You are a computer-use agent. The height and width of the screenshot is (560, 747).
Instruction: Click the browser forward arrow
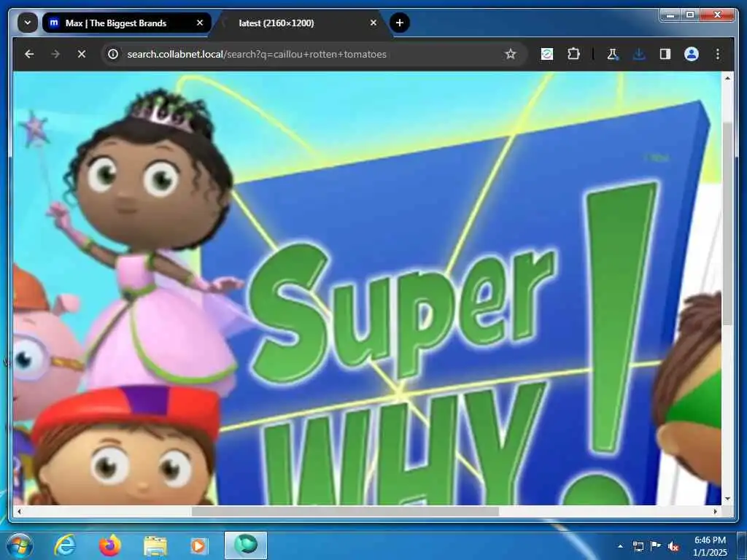click(55, 54)
